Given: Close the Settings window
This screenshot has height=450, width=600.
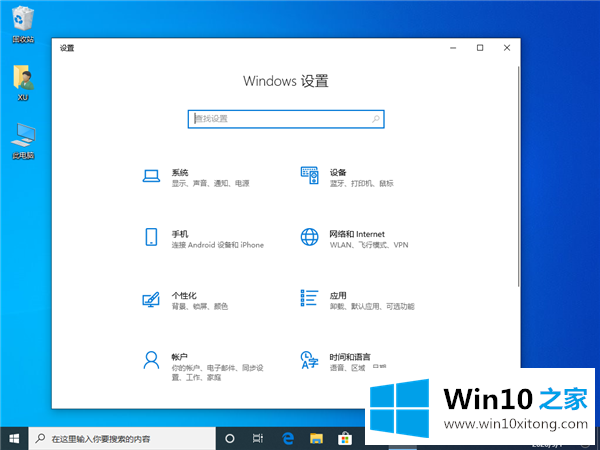Looking at the screenshot, I should click(507, 48).
